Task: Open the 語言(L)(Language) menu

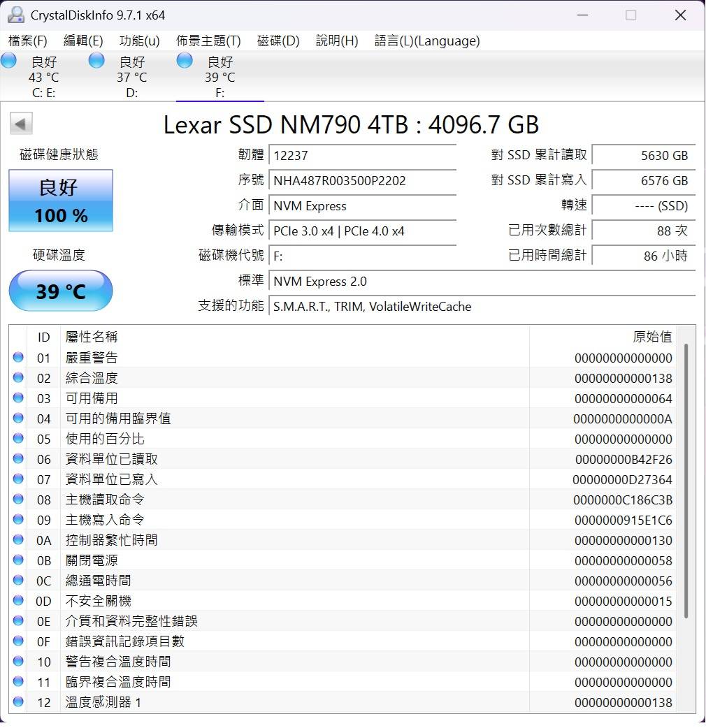Action: coord(426,41)
